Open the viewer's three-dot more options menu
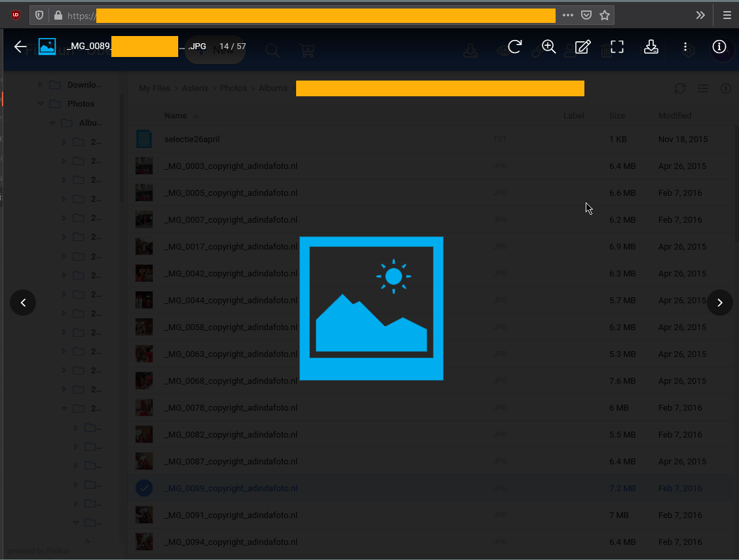 pyautogui.click(x=685, y=47)
